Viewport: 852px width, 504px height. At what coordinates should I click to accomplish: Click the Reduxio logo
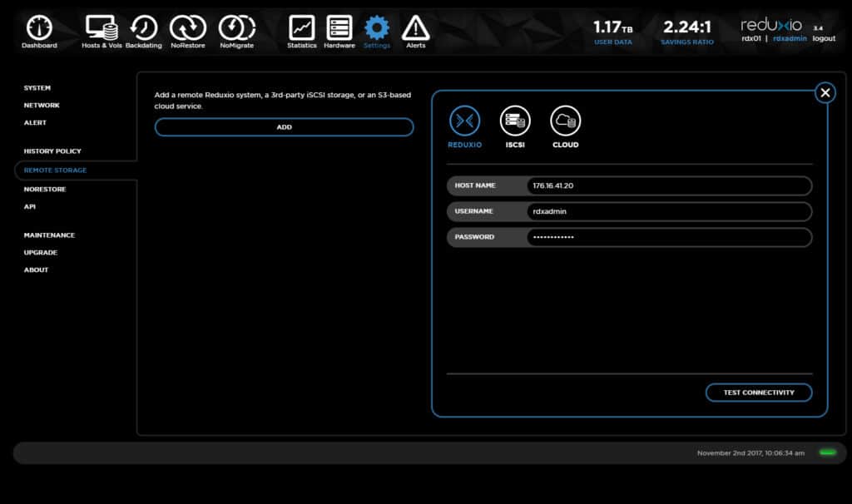(x=771, y=25)
